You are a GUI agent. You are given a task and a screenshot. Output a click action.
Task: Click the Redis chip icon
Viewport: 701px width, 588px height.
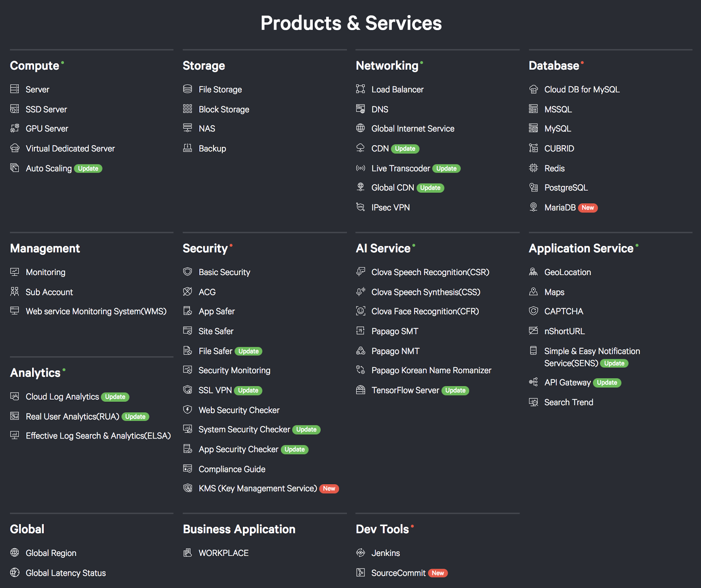coord(533,168)
